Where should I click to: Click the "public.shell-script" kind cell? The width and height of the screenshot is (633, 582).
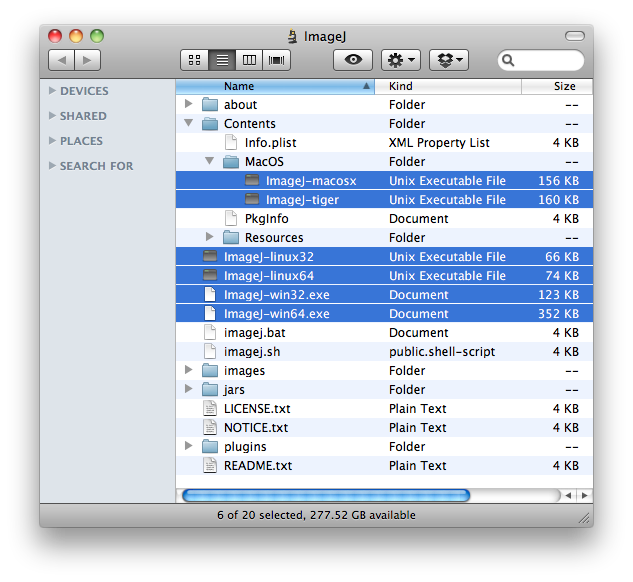[442, 352]
